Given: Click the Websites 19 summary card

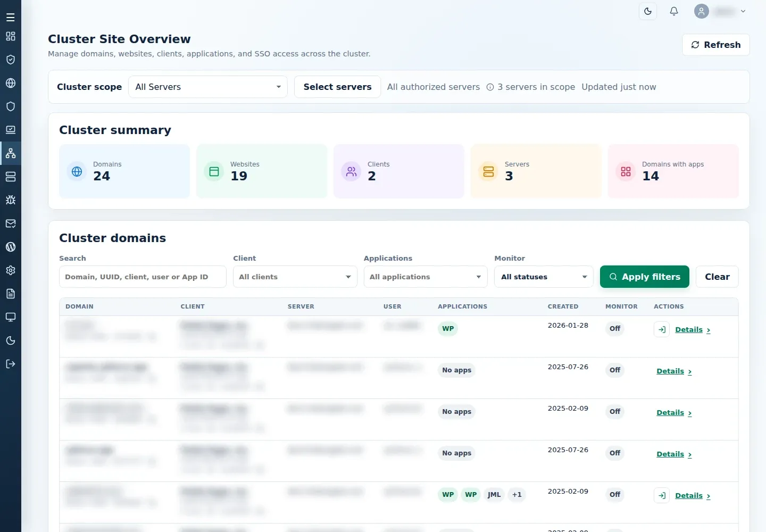Looking at the screenshot, I should point(262,171).
